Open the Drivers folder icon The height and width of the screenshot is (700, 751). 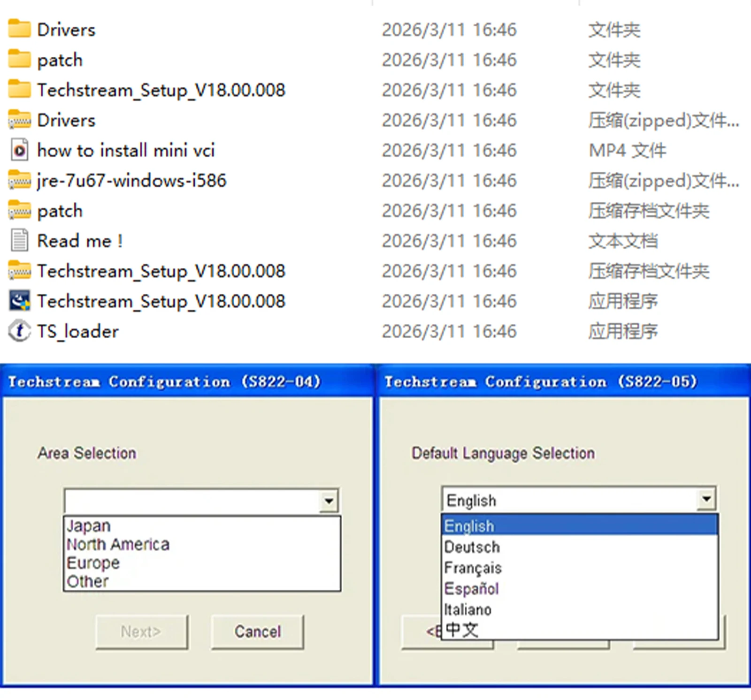[x=19, y=29]
